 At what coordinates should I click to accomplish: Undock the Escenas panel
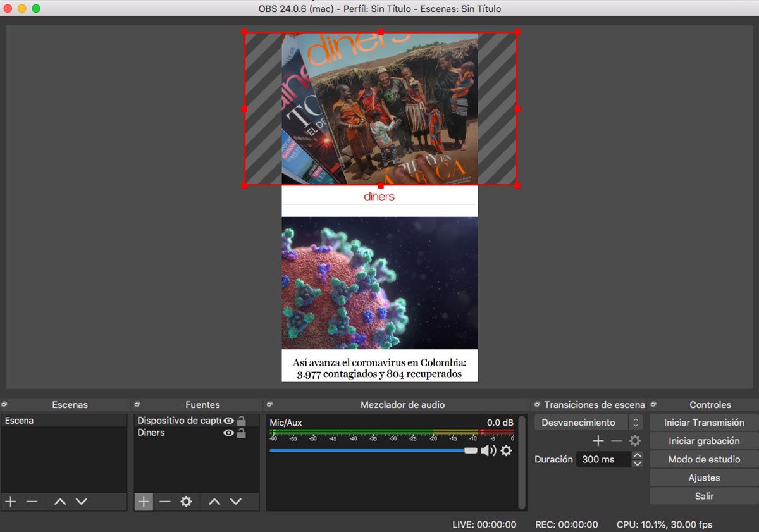[x=4, y=404]
